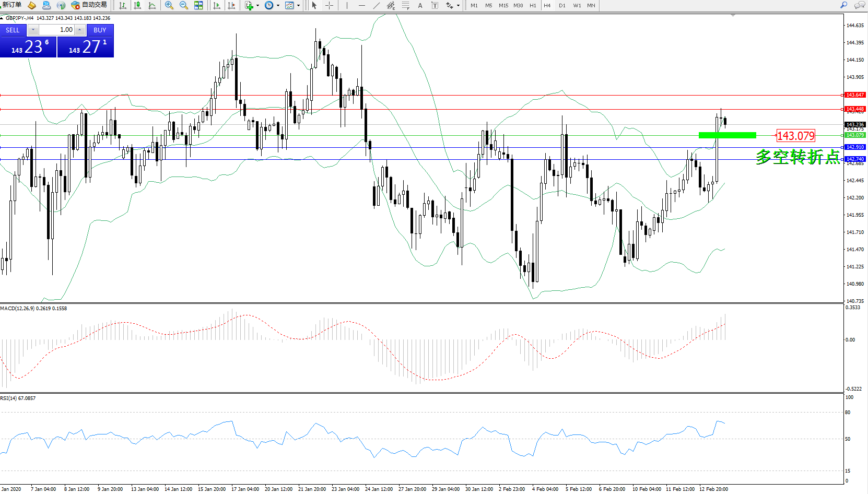
Task: Click the Zoom Out magnifier icon
Action: coord(183,5)
